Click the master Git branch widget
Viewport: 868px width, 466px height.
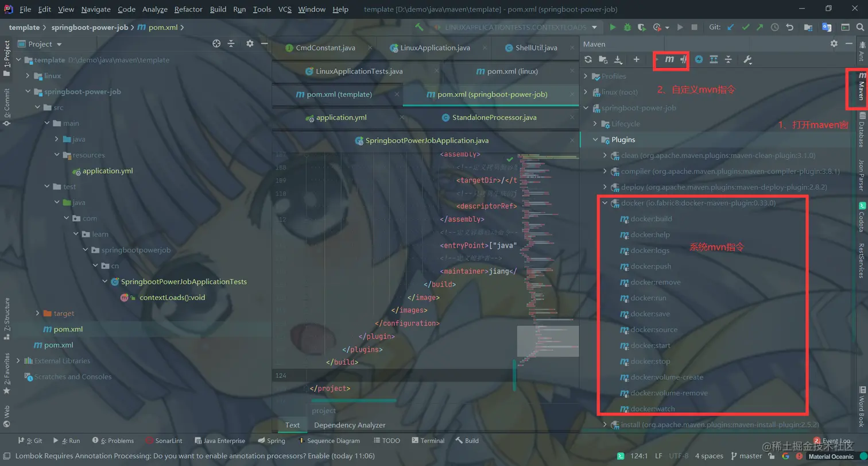pos(746,456)
